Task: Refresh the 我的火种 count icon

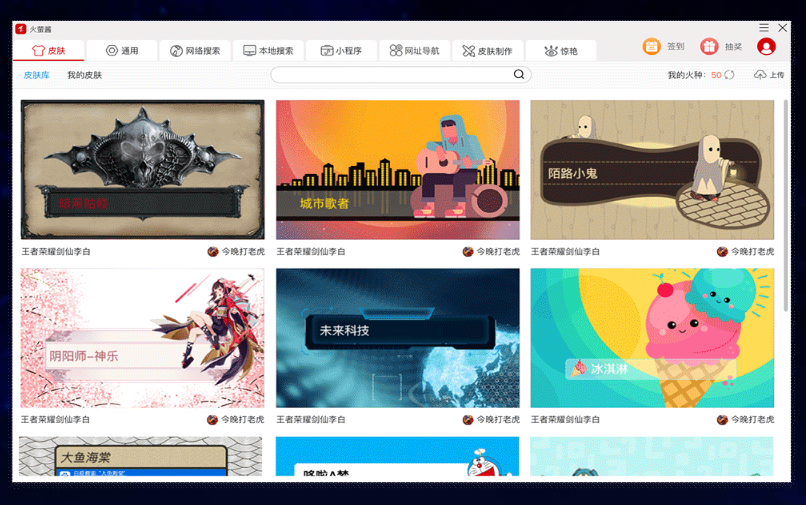Action: point(729,75)
